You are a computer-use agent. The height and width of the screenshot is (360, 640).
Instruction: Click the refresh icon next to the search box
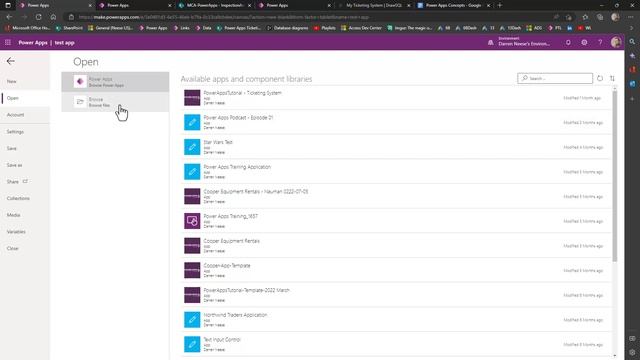click(x=600, y=78)
